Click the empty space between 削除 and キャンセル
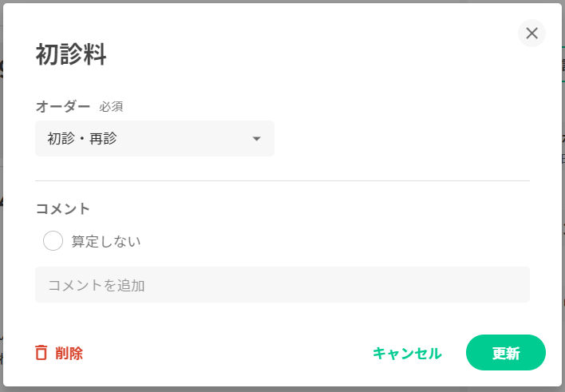Image resolution: width=565 pixels, height=392 pixels. coord(223,354)
